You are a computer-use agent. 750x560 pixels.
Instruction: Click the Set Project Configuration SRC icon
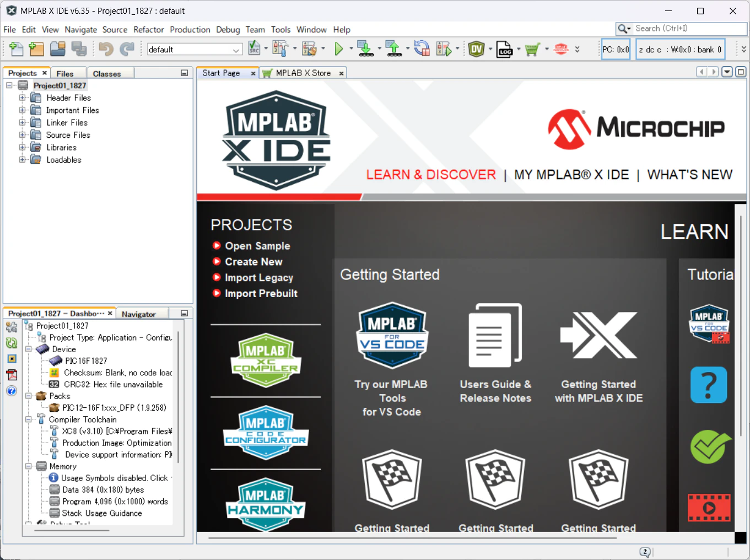(x=254, y=49)
